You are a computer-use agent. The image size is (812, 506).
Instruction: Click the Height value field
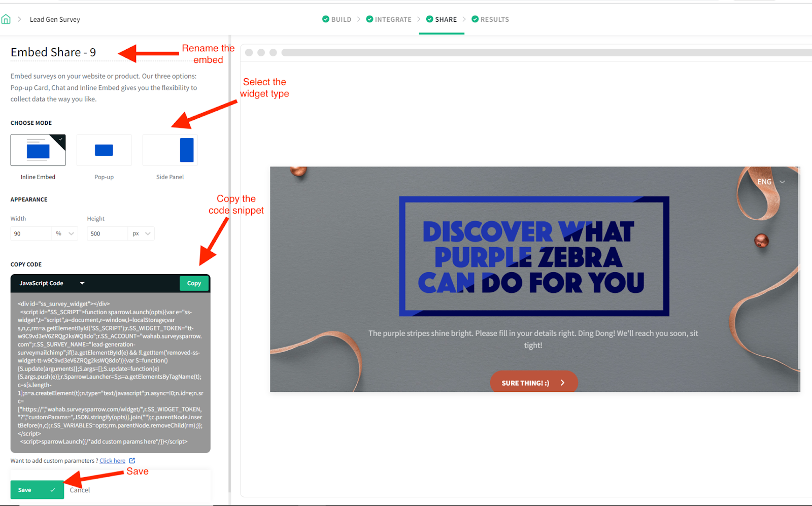click(x=107, y=233)
